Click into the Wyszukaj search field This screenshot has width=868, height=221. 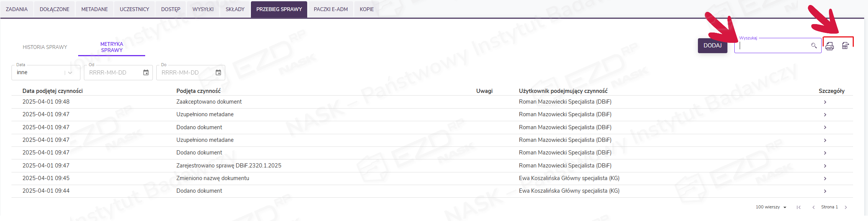[x=774, y=46]
